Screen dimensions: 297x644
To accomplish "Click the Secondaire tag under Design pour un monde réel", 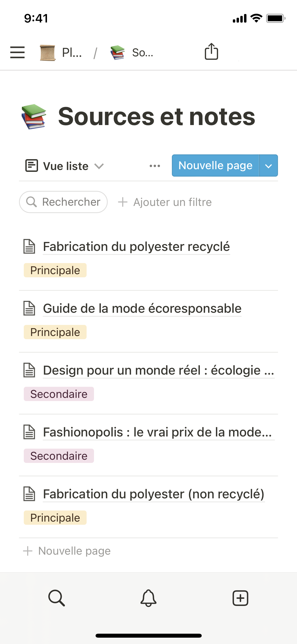I will click(x=59, y=394).
